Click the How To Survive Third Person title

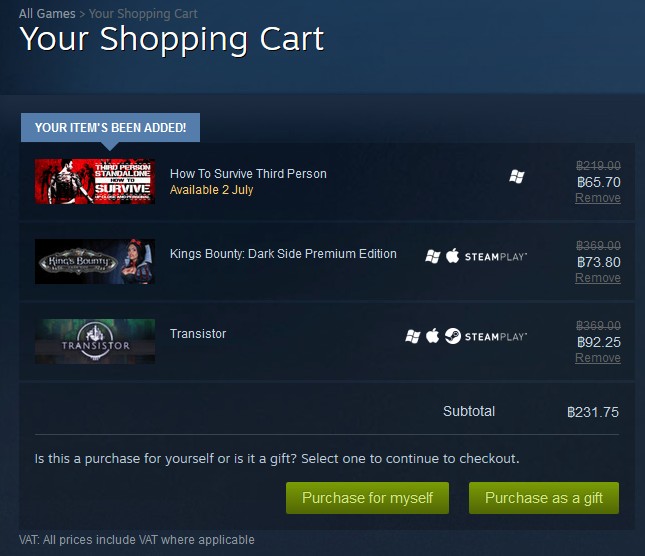click(248, 174)
